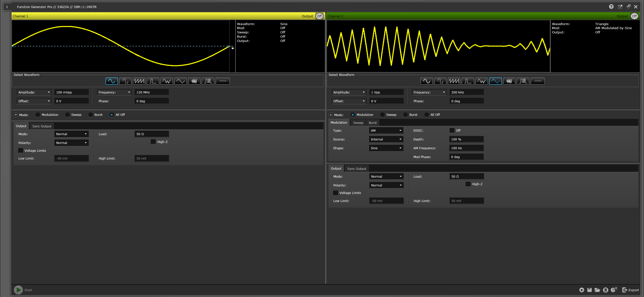Select Channel 1 Modulation mode radio

coord(38,115)
